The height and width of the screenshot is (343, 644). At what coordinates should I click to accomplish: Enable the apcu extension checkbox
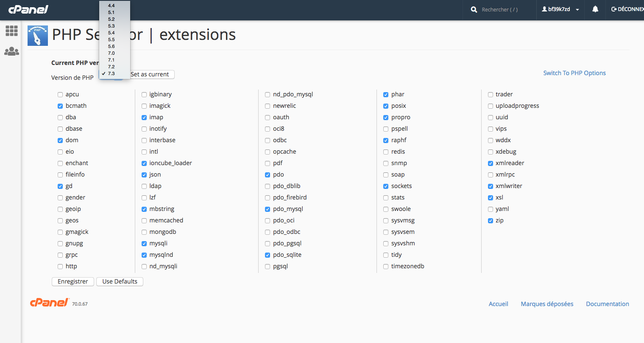[x=60, y=95]
